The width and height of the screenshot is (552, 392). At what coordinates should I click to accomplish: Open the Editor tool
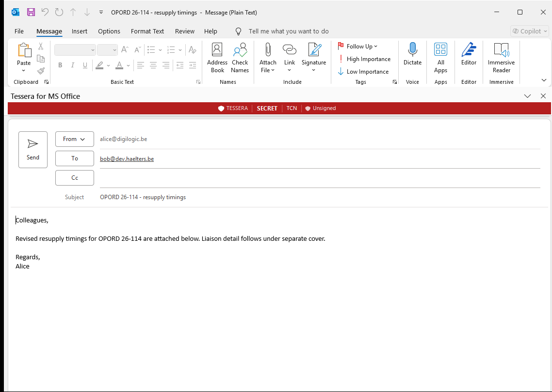click(x=469, y=54)
